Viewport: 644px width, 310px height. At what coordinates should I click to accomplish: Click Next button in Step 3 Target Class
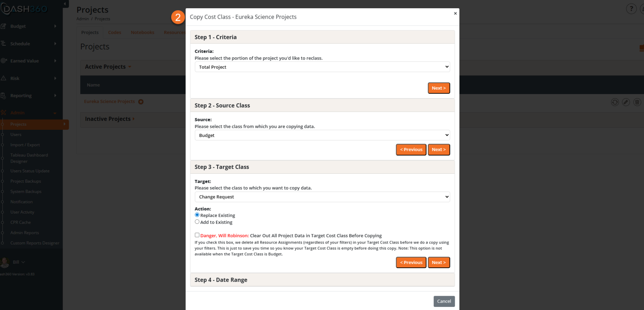point(439,262)
